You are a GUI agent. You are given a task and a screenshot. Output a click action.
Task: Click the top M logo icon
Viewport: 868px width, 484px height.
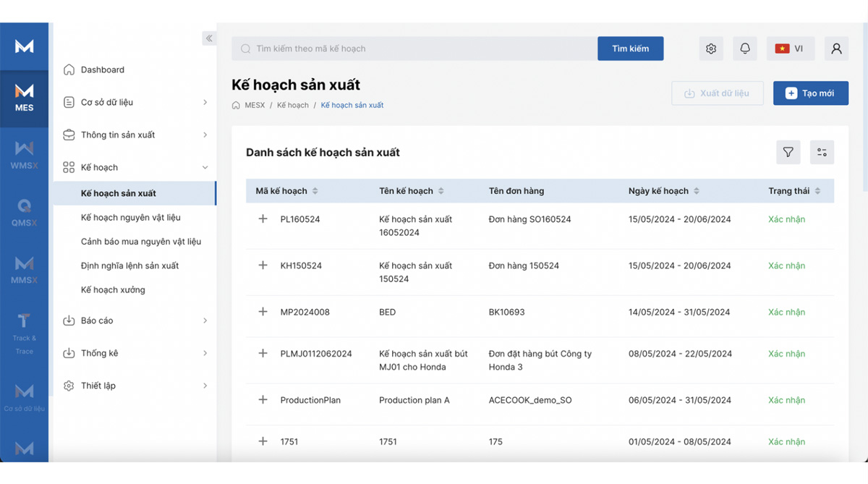click(x=24, y=46)
